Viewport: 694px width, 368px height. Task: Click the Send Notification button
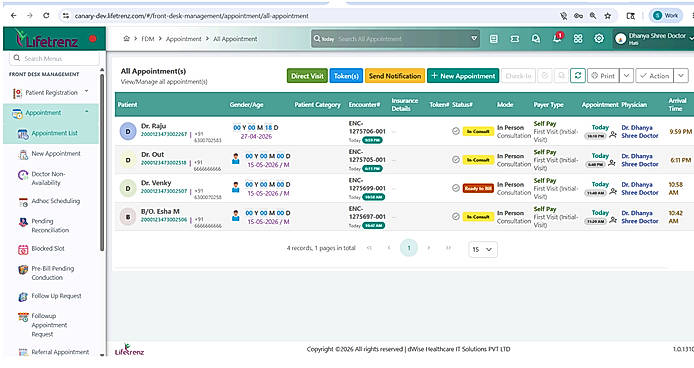click(x=395, y=76)
